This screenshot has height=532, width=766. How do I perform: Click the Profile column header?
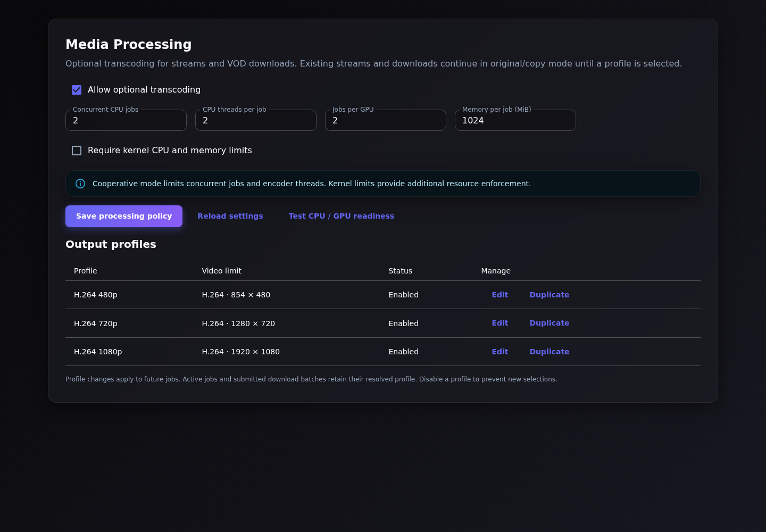[x=86, y=271]
